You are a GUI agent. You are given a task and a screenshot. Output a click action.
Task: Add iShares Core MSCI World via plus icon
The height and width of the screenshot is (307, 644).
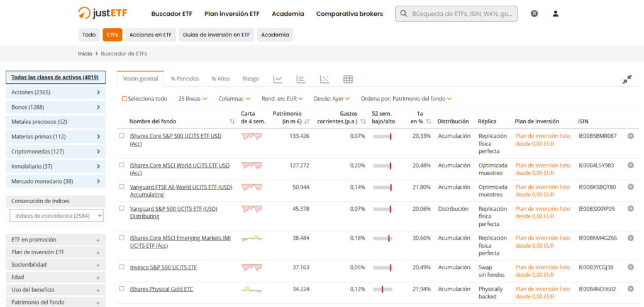coord(630,165)
